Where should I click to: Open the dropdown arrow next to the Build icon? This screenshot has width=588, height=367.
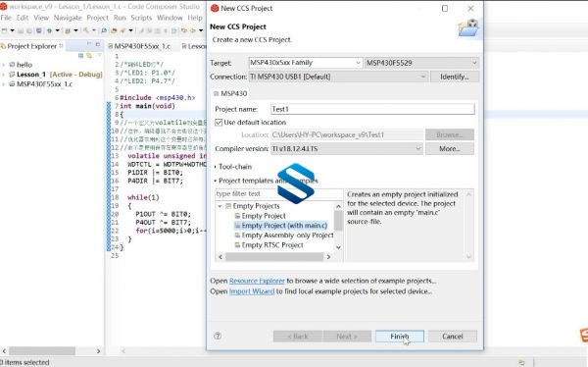[x=94, y=30]
